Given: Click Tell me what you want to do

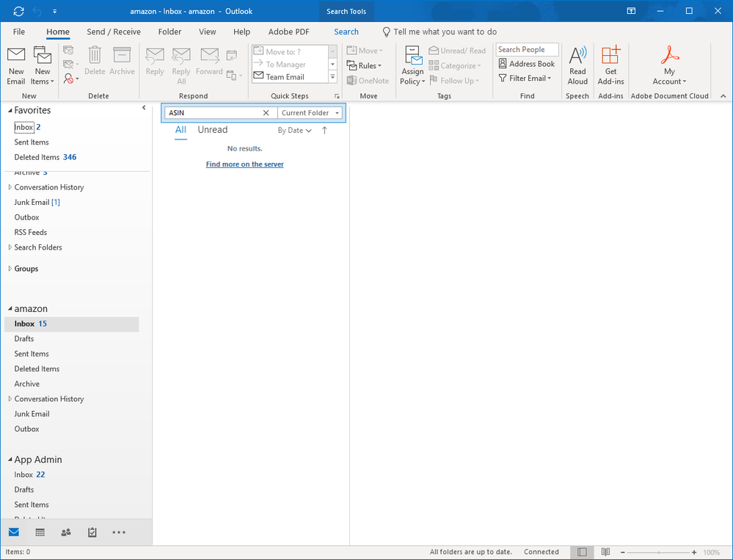Looking at the screenshot, I should pyautogui.click(x=445, y=32).
